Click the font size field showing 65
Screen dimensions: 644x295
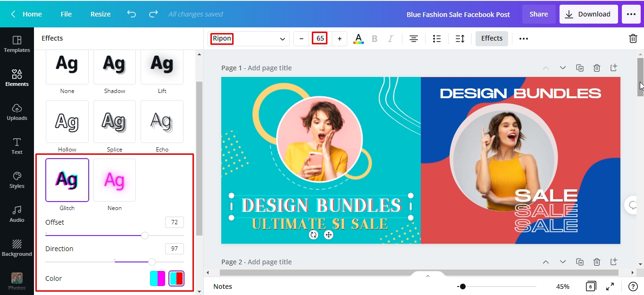[x=320, y=39]
